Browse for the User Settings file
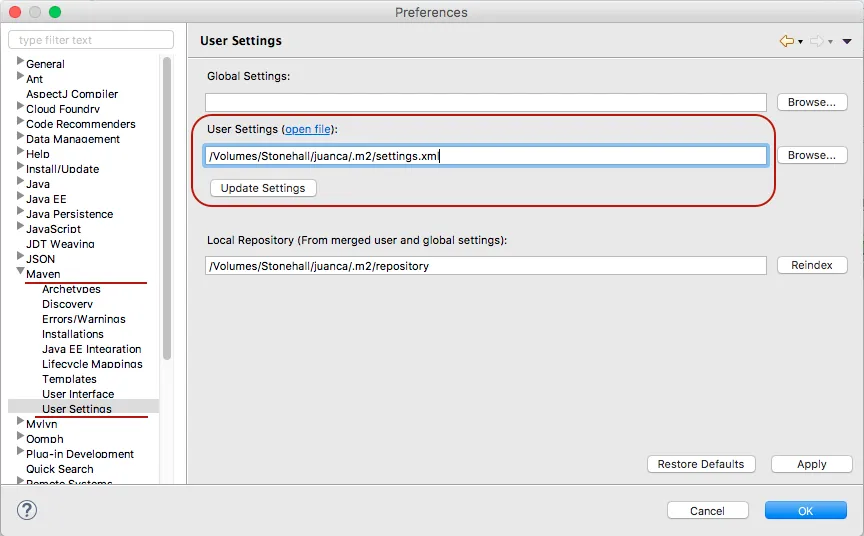 point(811,155)
